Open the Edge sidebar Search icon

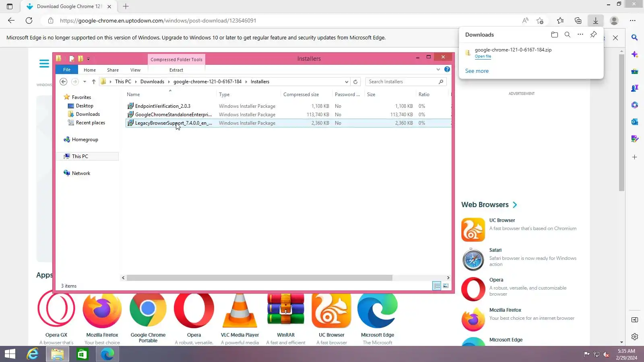(635, 37)
